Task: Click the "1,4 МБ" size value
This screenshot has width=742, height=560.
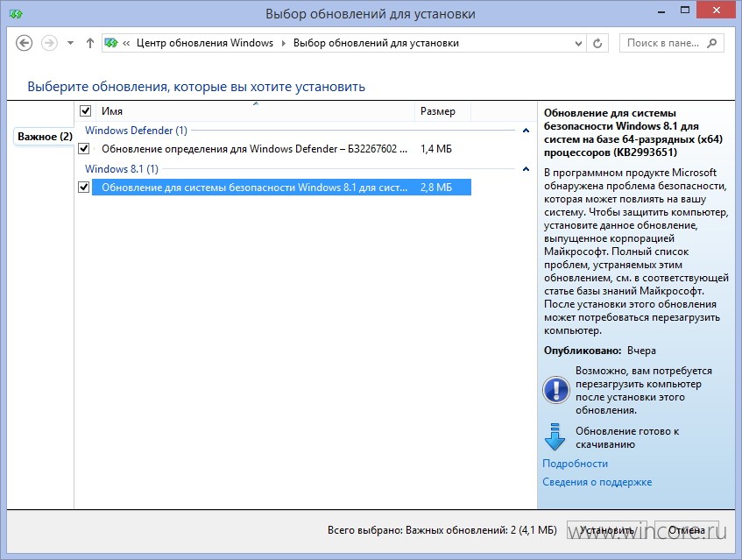Action: pyautogui.click(x=436, y=149)
